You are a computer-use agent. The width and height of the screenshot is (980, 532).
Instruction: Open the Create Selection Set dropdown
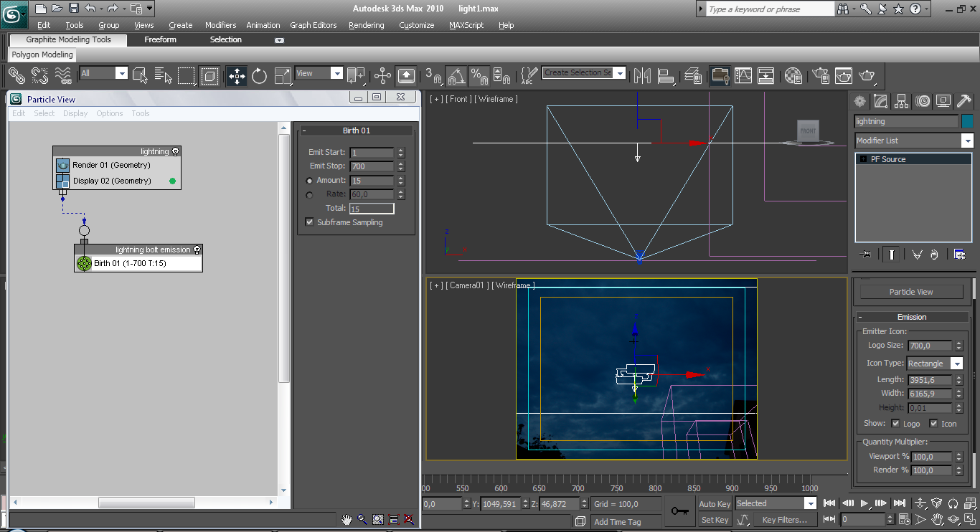(x=620, y=73)
